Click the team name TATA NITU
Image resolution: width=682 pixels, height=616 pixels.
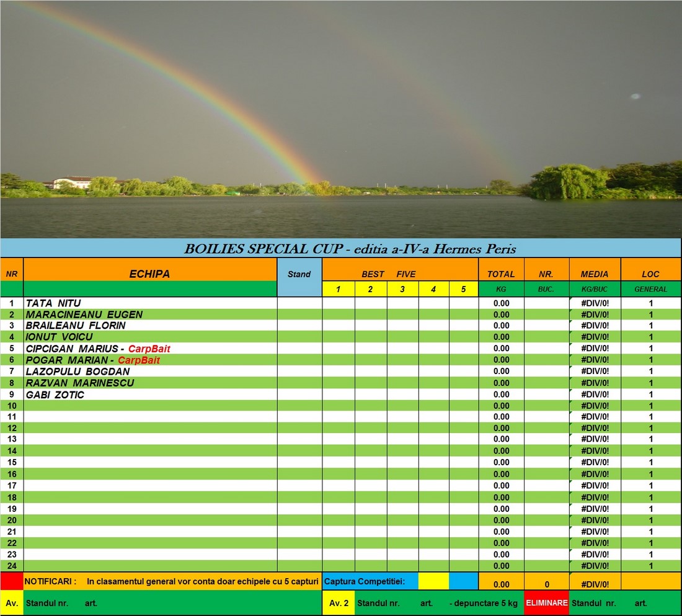[53, 303]
